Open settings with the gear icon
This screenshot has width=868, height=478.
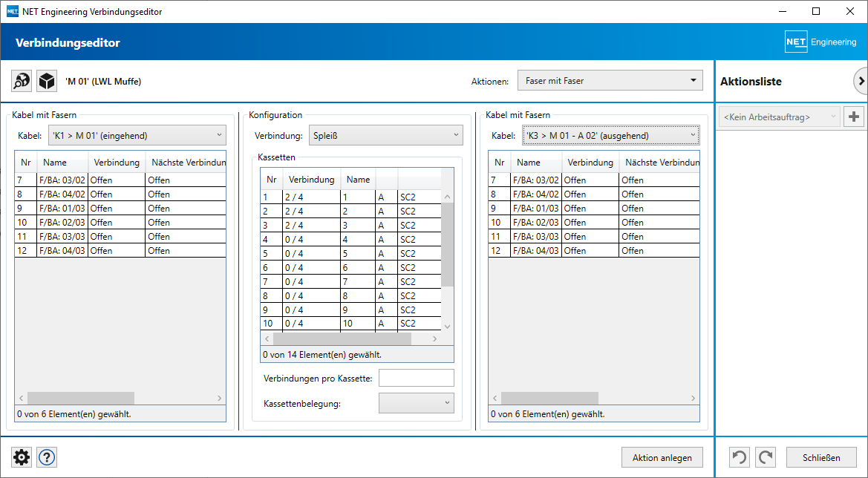tap(22, 457)
